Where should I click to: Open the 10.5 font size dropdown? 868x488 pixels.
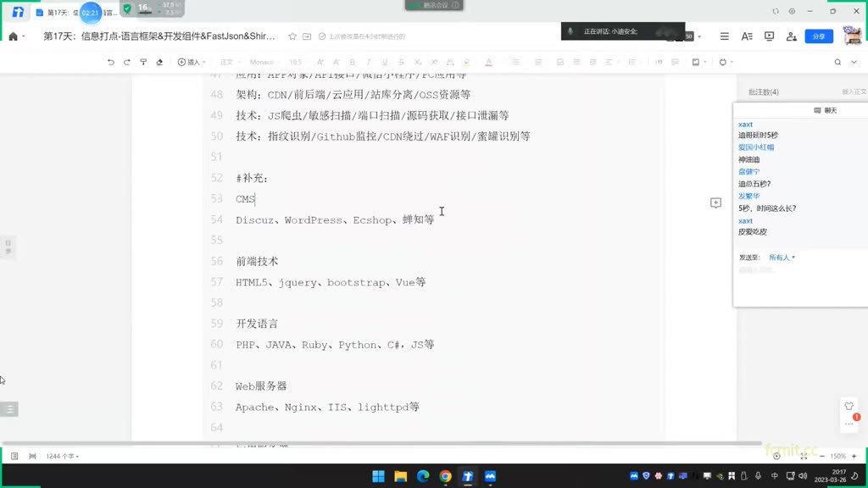point(298,62)
